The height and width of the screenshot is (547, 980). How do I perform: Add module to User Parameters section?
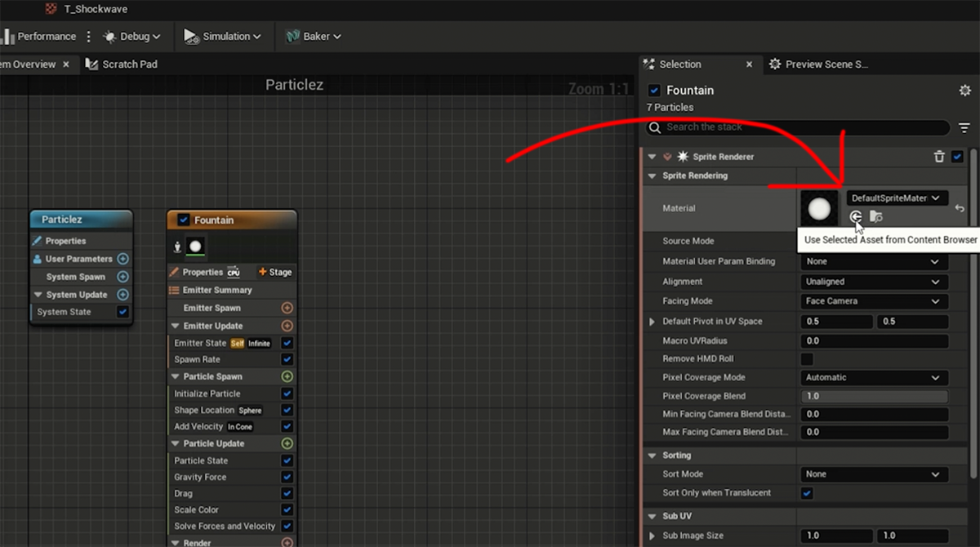pos(122,259)
